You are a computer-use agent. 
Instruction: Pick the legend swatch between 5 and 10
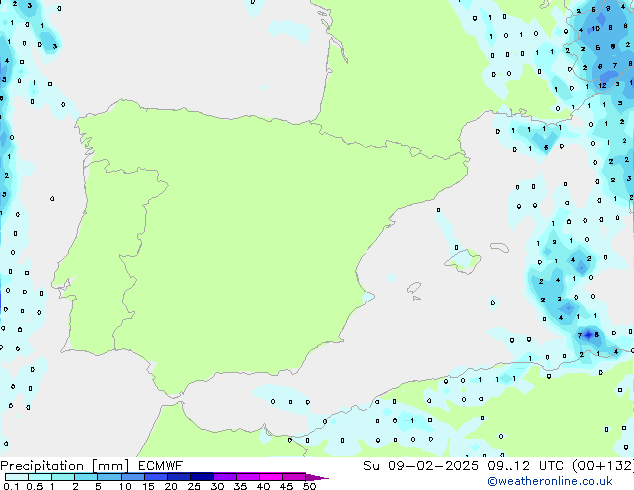(x=109, y=477)
